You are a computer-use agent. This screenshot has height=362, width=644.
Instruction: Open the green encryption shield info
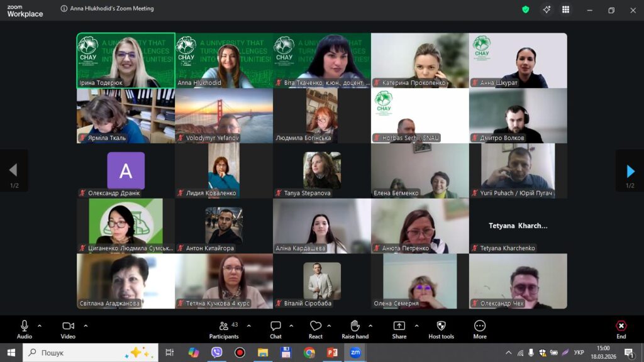tap(526, 9)
